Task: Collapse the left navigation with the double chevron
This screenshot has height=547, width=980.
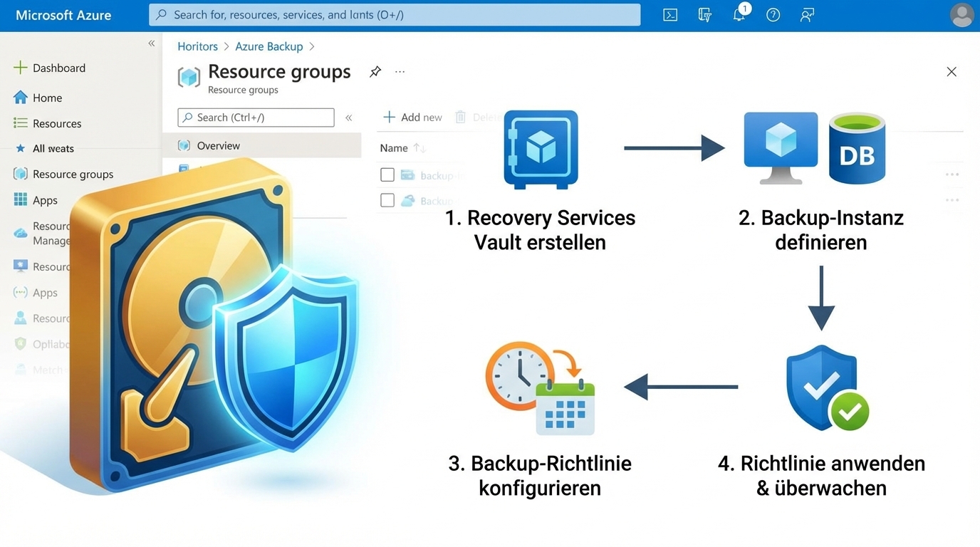Action: (151, 43)
